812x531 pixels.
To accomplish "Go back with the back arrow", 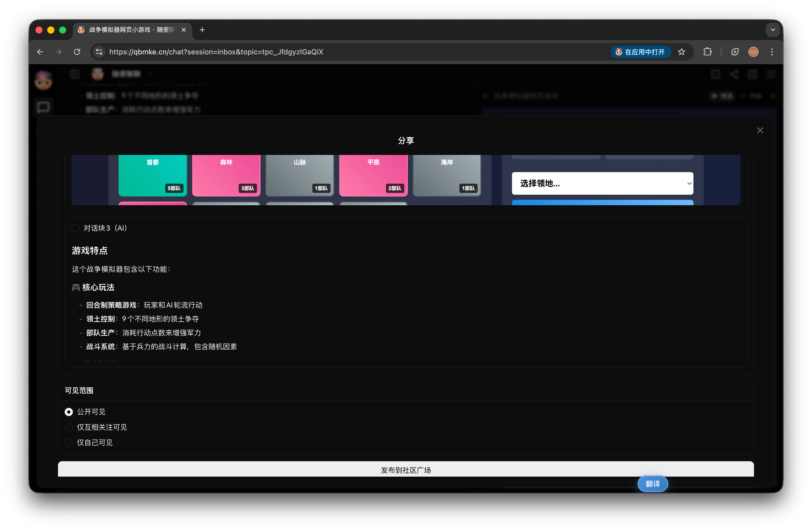I will tap(40, 52).
